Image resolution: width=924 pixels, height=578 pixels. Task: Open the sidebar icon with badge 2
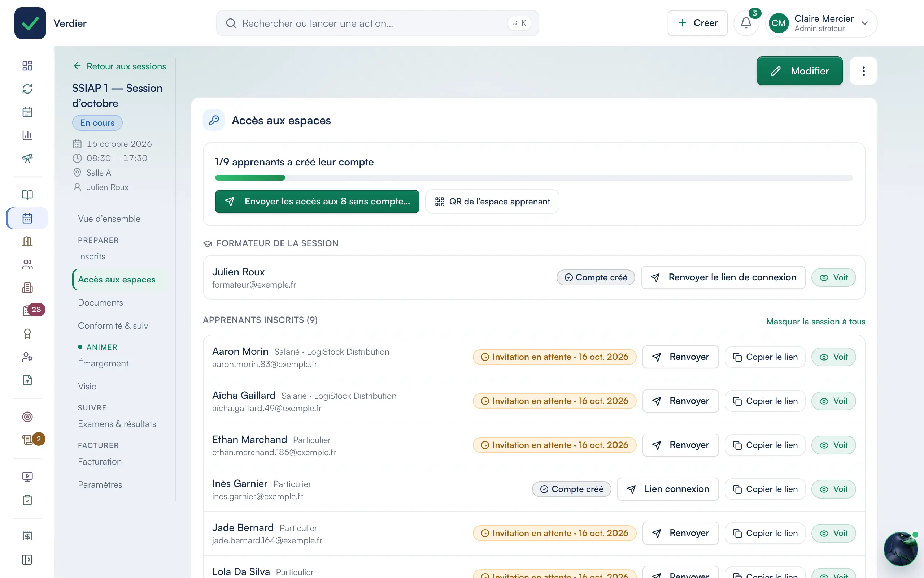pos(27,440)
